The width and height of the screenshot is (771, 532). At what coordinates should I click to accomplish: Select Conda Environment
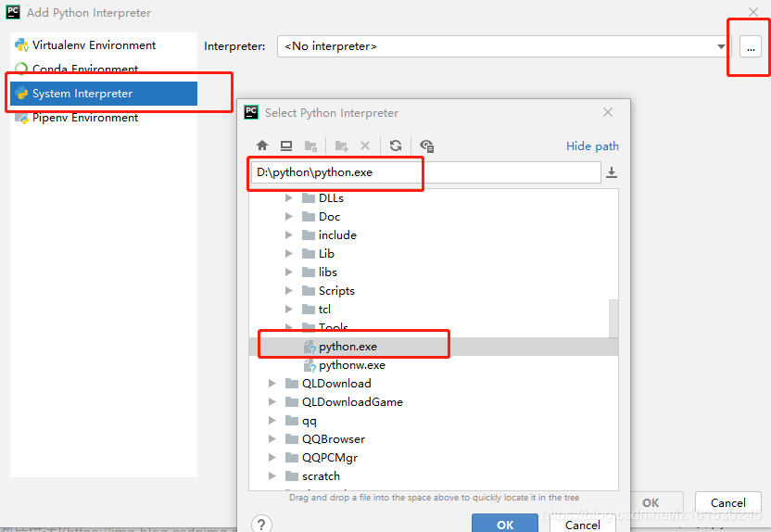pyautogui.click(x=104, y=69)
